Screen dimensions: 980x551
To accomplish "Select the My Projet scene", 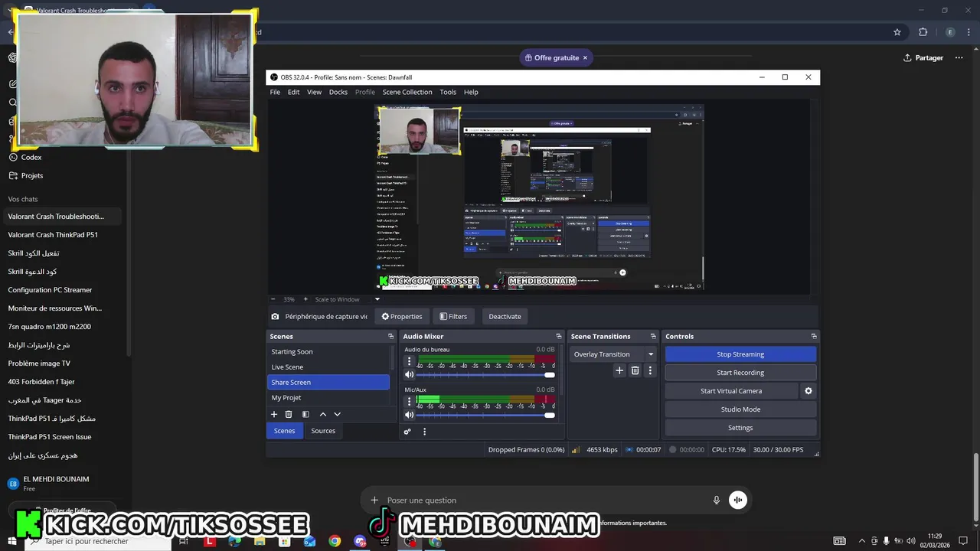I will (x=328, y=397).
